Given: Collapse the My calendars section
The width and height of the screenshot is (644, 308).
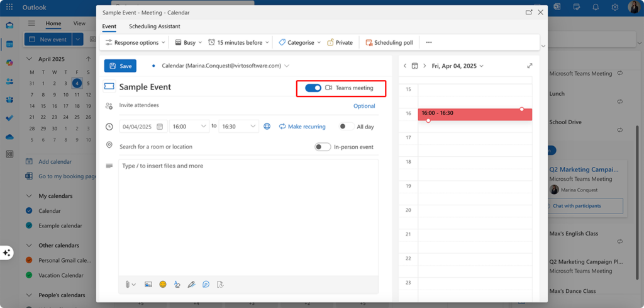Looking at the screenshot, I should pyautogui.click(x=29, y=196).
